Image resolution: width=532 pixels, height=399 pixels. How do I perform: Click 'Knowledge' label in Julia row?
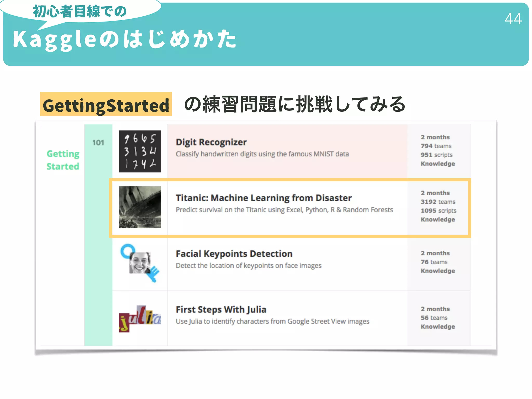438,327
